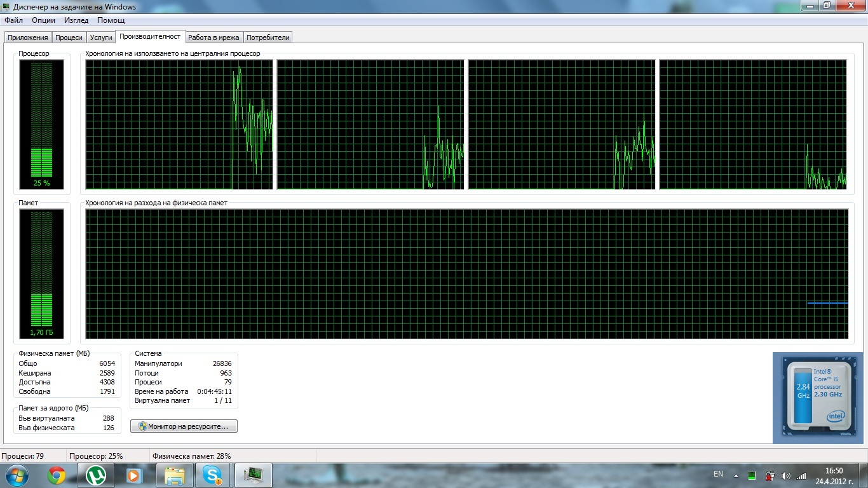Screen dimensions: 868x488
Task: Open the volume speaker tray icon
Action: (x=786, y=475)
